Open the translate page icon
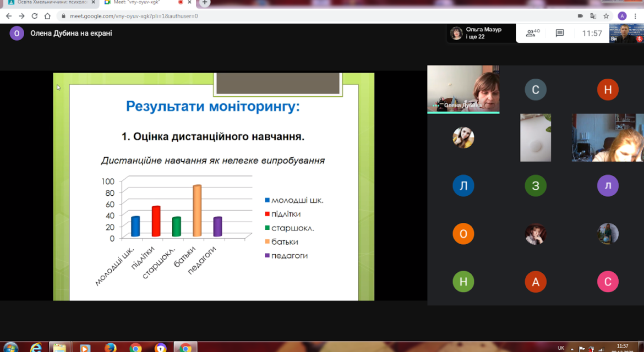The height and width of the screenshot is (352, 644). pyautogui.click(x=593, y=16)
